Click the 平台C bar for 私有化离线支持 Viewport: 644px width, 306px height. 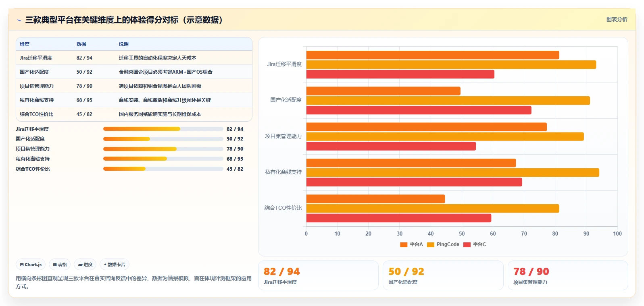(x=414, y=182)
